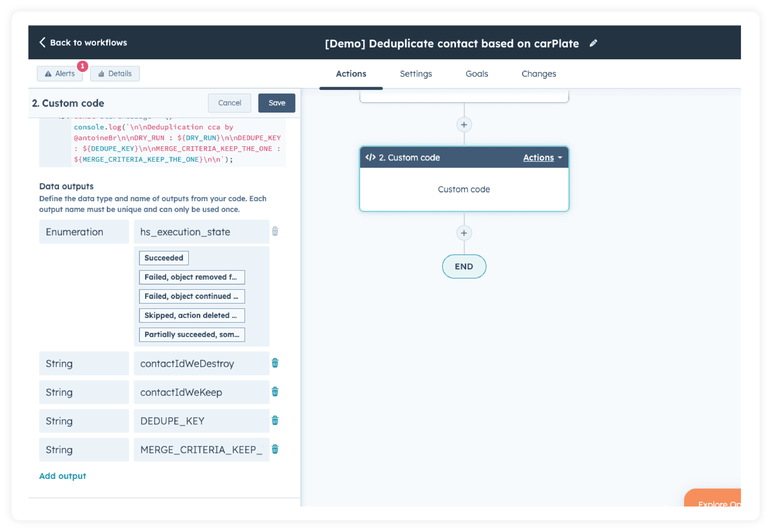Switch to the Changes tab

(538, 74)
